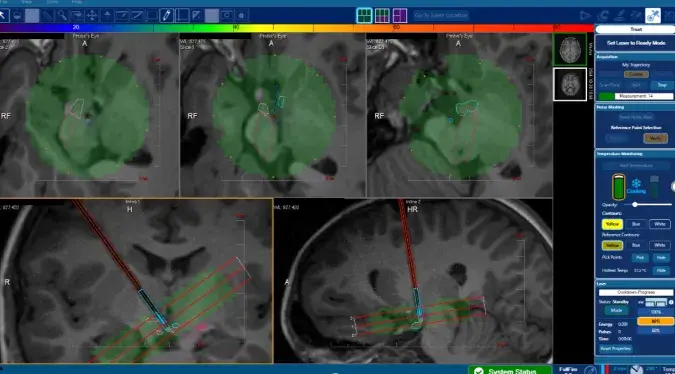
Task: Stop the acquisition scan
Action: [x=662, y=85]
